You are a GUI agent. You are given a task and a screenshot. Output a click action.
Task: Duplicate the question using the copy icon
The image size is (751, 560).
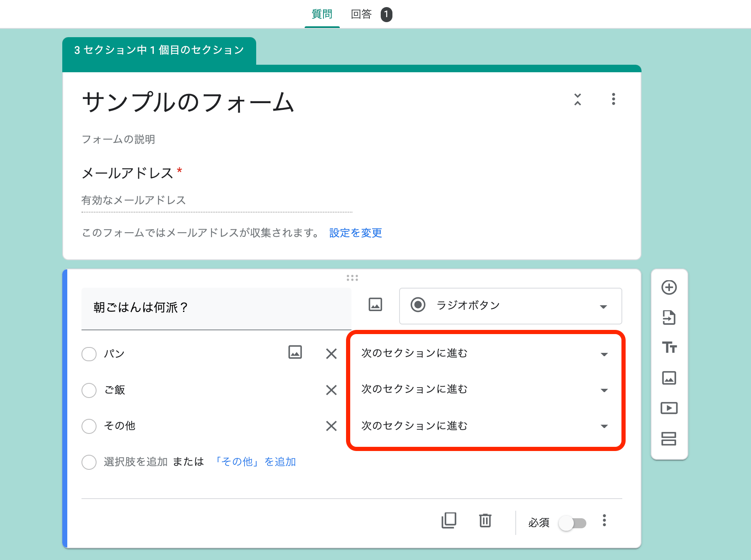[448, 521]
